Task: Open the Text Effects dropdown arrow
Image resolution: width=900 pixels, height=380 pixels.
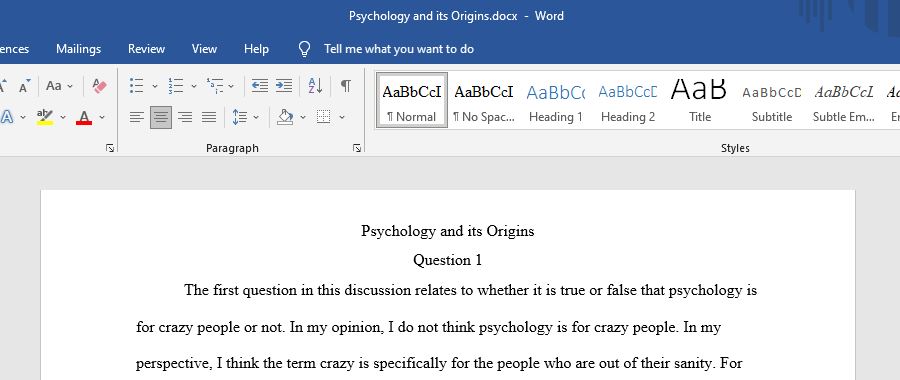Action: (x=23, y=117)
